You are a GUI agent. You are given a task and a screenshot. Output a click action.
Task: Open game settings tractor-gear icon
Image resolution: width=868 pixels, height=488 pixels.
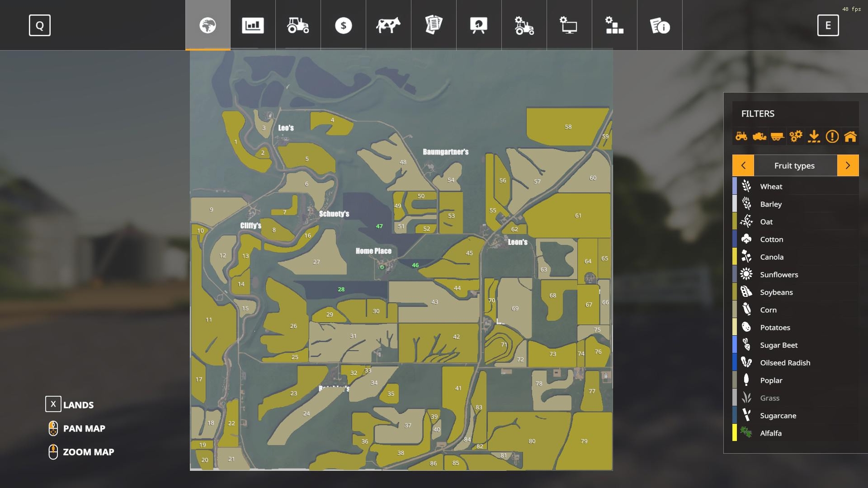[524, 25]
